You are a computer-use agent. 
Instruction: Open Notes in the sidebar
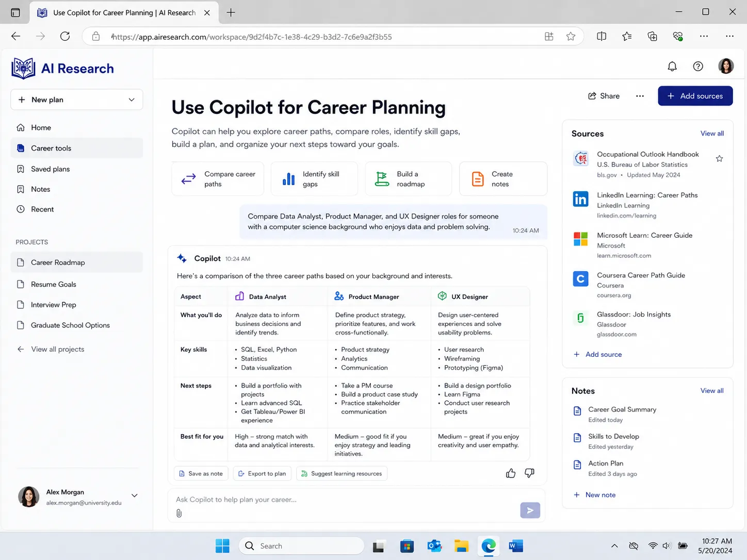[x=76, y=189]
